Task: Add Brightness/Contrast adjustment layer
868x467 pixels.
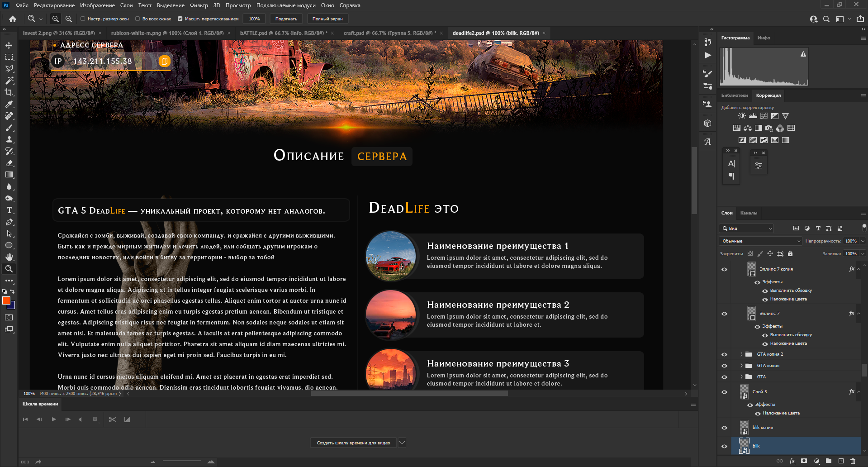Action: click(742, 116)
